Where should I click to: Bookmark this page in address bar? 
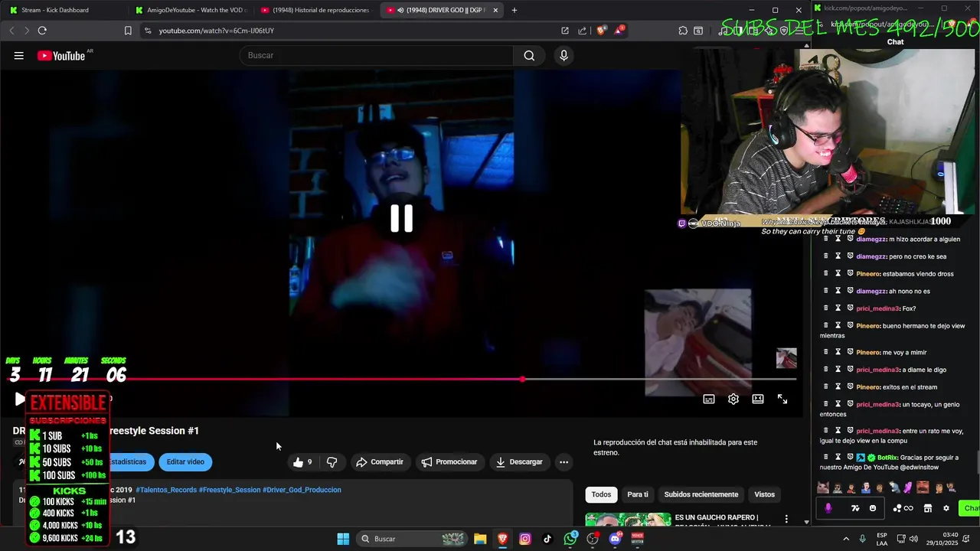tap(128, 31)
